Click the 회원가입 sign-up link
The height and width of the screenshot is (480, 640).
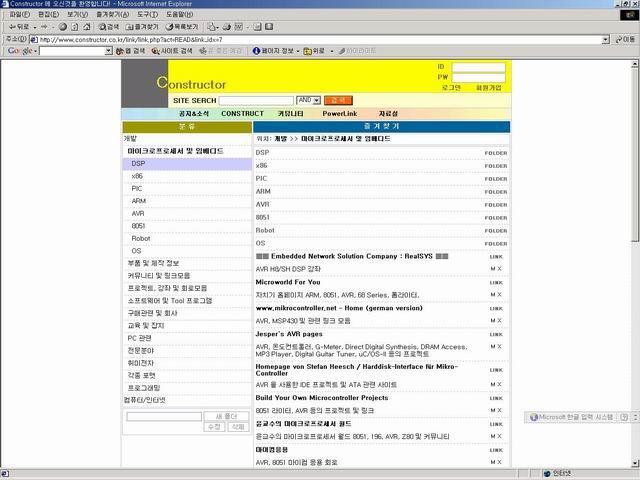(x=489, y=88)
